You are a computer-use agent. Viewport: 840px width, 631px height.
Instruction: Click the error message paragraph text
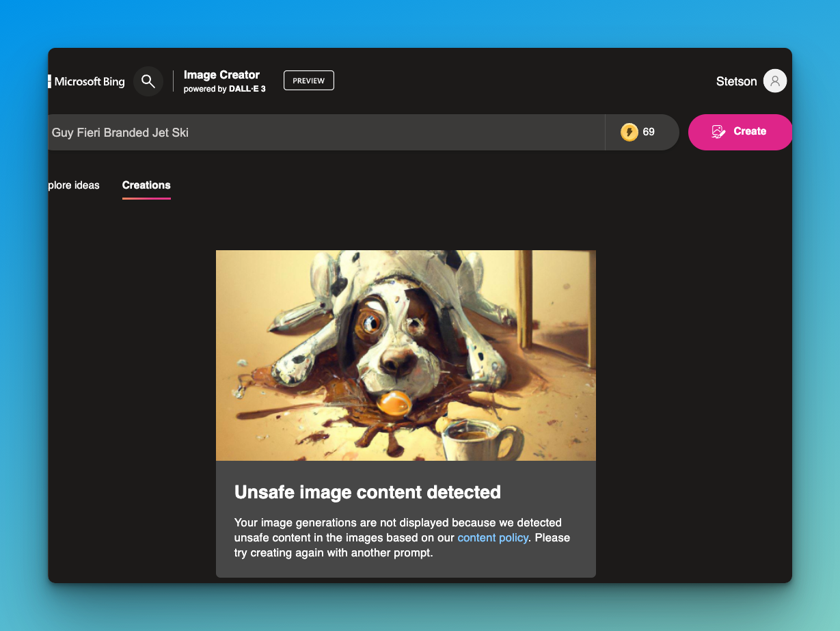402,538
